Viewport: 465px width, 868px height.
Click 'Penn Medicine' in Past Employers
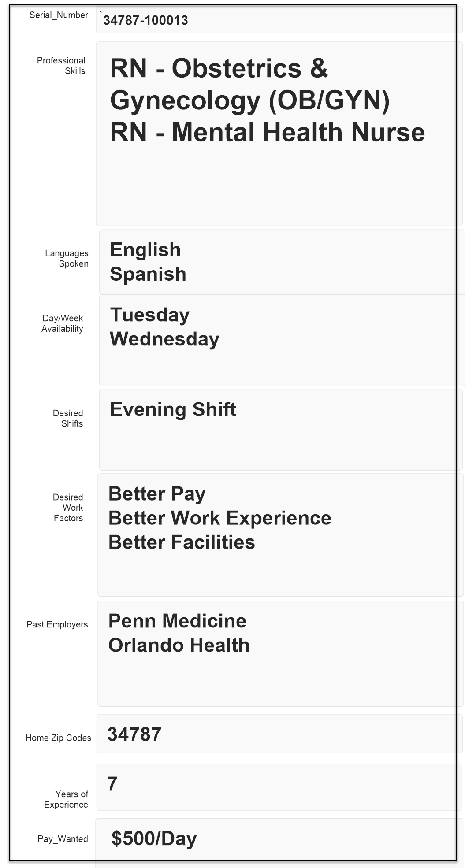pyautogui.click(x=177, y=621)
